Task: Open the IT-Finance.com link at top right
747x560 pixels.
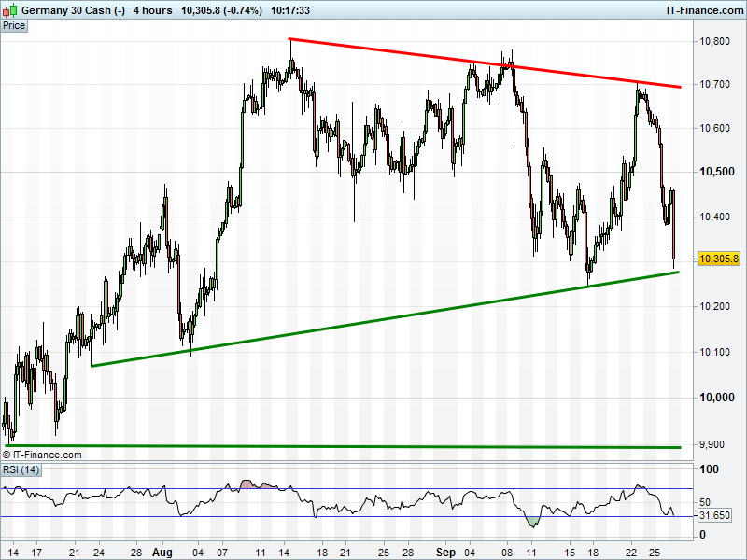Action: 705,10
